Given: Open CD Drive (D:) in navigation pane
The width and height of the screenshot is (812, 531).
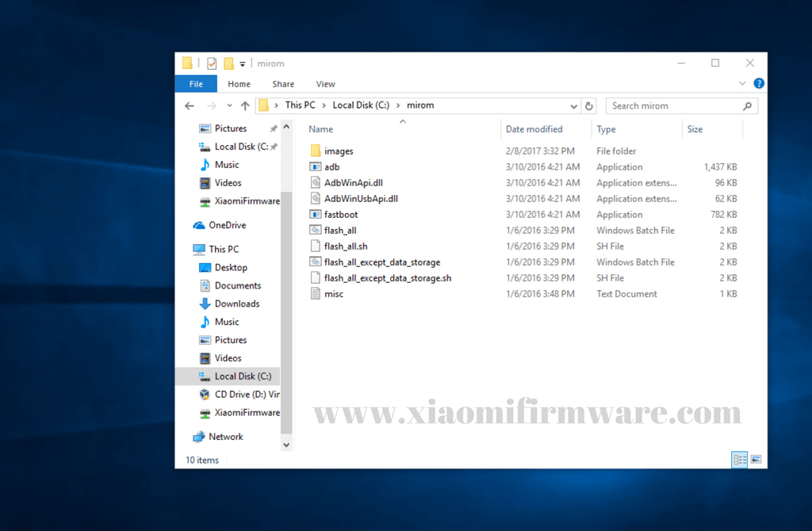Looking at the screenshot, I should coord(239,395).
